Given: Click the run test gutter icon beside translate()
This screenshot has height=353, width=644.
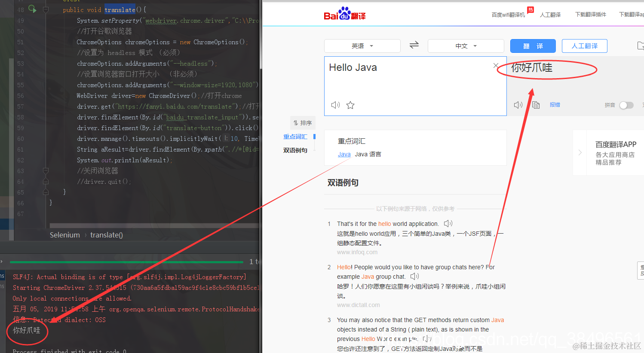Looking at the screenshot, I should pos(32,9).
